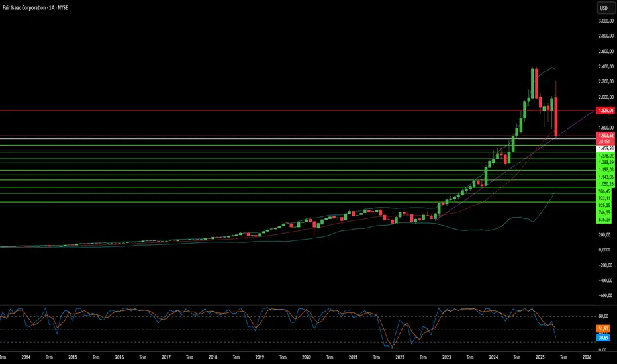Select the white 1.459,98 price label
617x364 pixels.
[x=606, y=148]
